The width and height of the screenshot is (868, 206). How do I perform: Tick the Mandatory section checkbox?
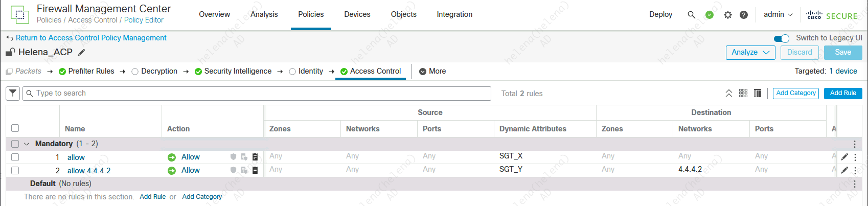pyautogui.click(x=15, y=144)
